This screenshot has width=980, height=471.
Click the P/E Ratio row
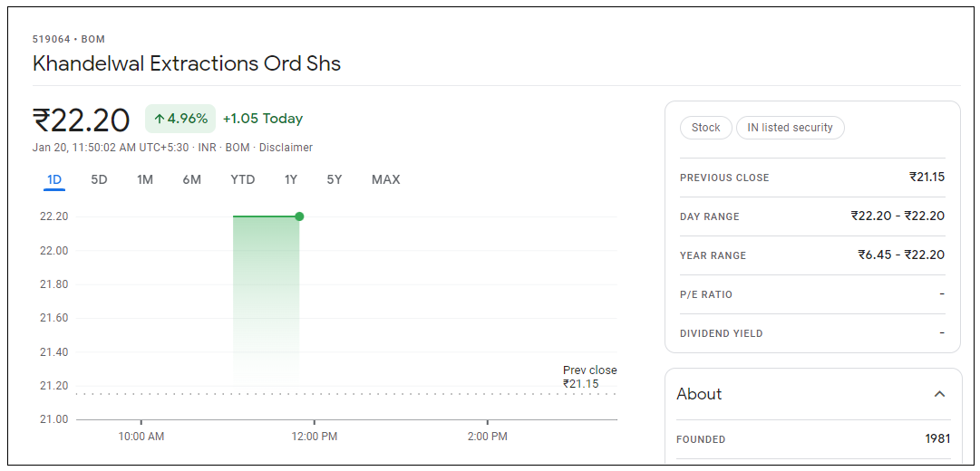point(811,294)
